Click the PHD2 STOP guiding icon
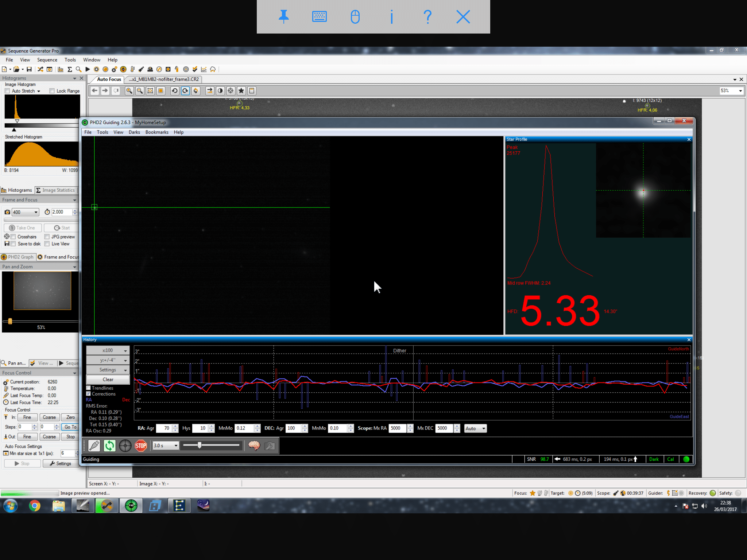 point(141,446)
